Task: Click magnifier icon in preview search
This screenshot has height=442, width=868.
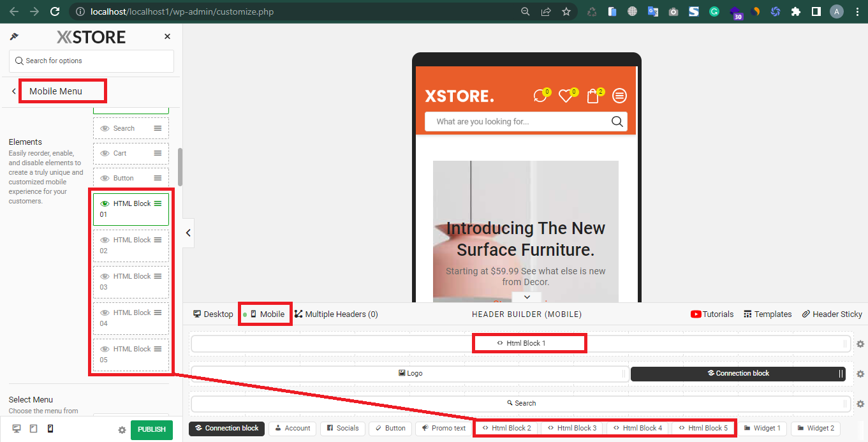Action: [x=617, y=122]
